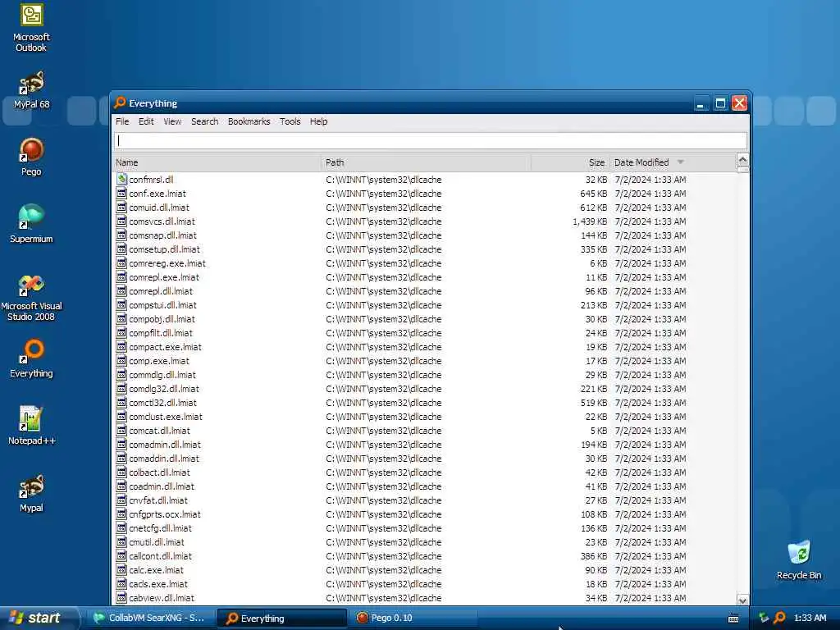Screen dimensions: 840x630
Task: Click the file icon of comsvcs.dll.lmiat
Action: click(121, 221)
